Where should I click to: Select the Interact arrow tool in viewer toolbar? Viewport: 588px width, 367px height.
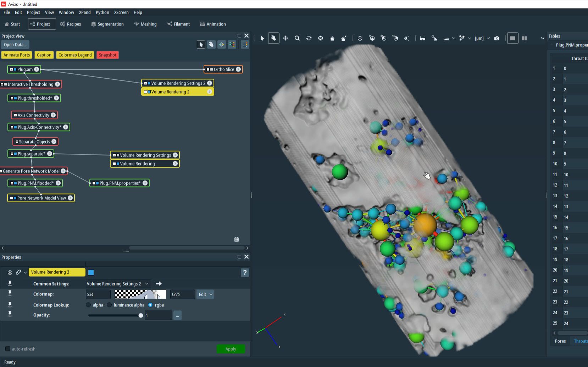[262, 38]
